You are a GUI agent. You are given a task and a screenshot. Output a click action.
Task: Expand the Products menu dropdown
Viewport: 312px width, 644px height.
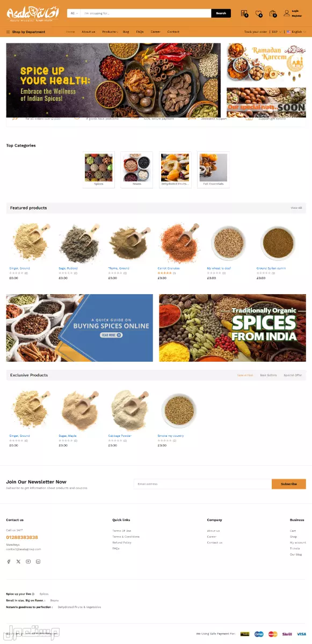pyautogui.click(x=110, y=32)
